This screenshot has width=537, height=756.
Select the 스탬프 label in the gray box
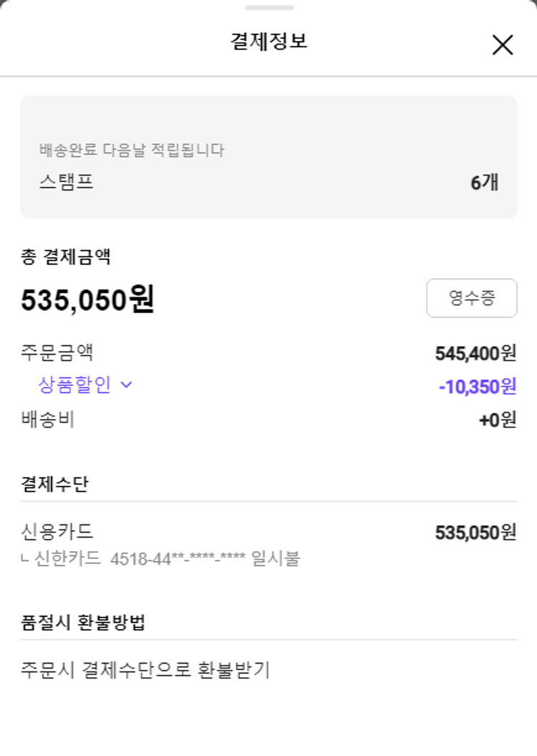click(x=66, y=182)
